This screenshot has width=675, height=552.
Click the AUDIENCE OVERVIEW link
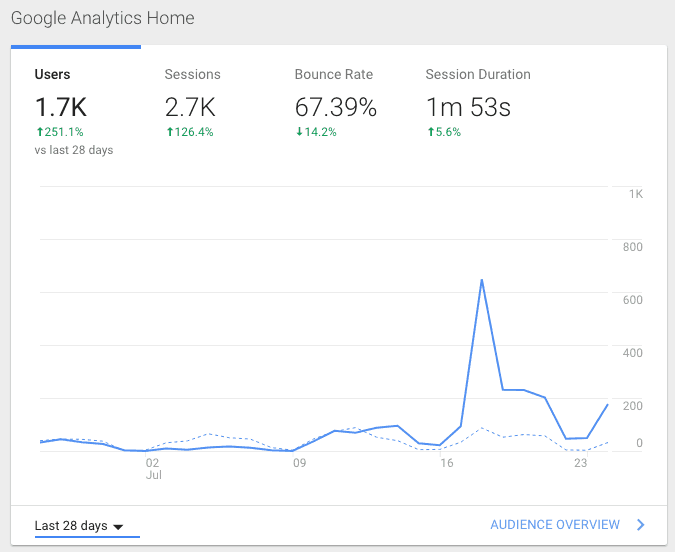pyautogui.click(x=555, y=524)
